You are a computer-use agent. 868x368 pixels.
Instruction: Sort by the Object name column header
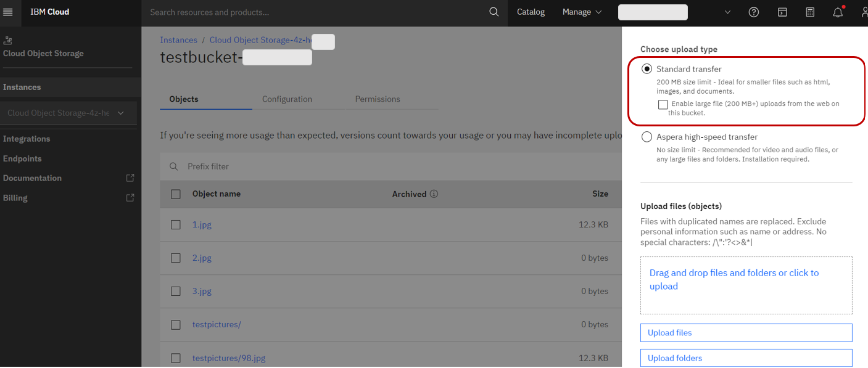(217, 194)
